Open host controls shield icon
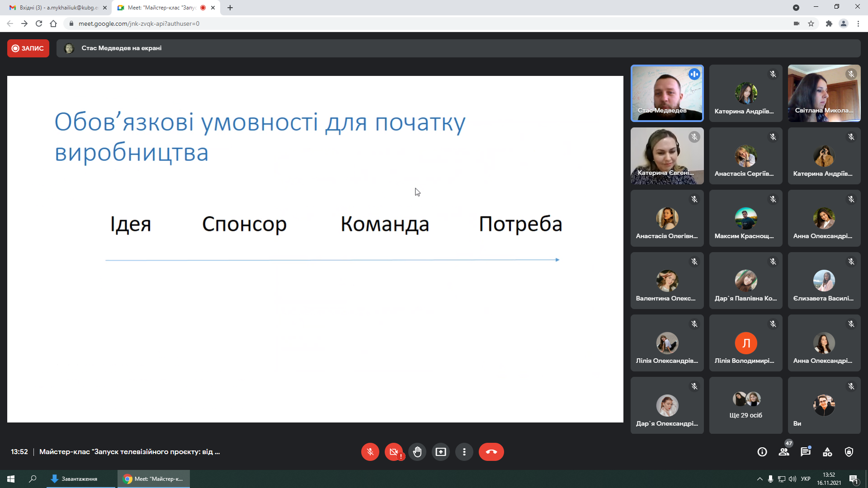 click(x=849, y=452)
